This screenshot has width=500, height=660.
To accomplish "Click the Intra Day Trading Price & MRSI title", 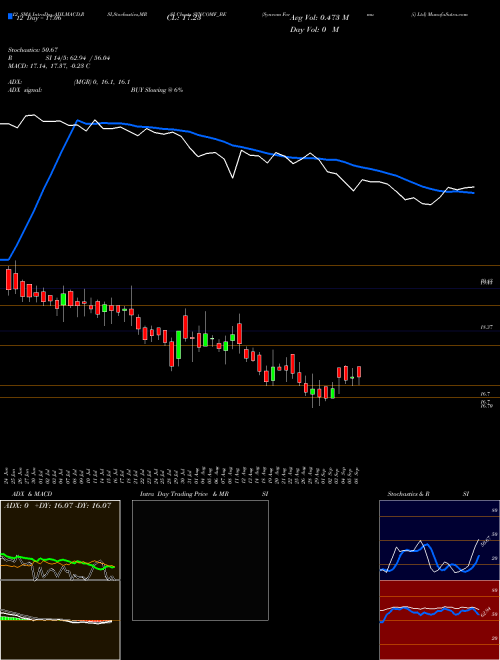I will coord(204,494).
